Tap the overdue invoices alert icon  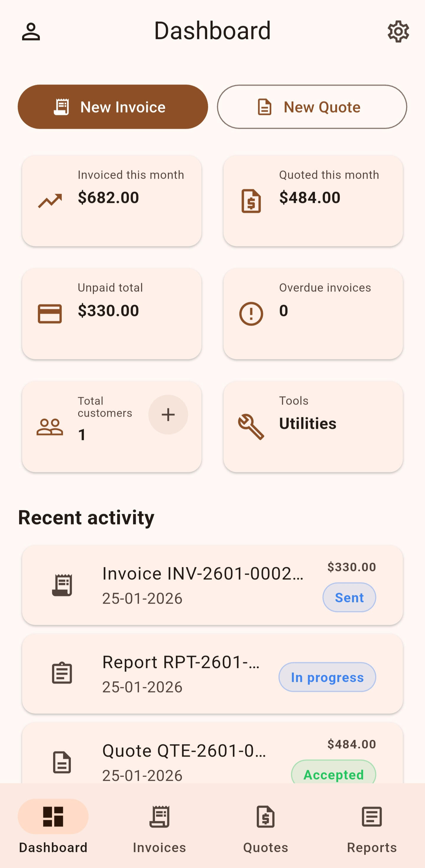[251, 314]
